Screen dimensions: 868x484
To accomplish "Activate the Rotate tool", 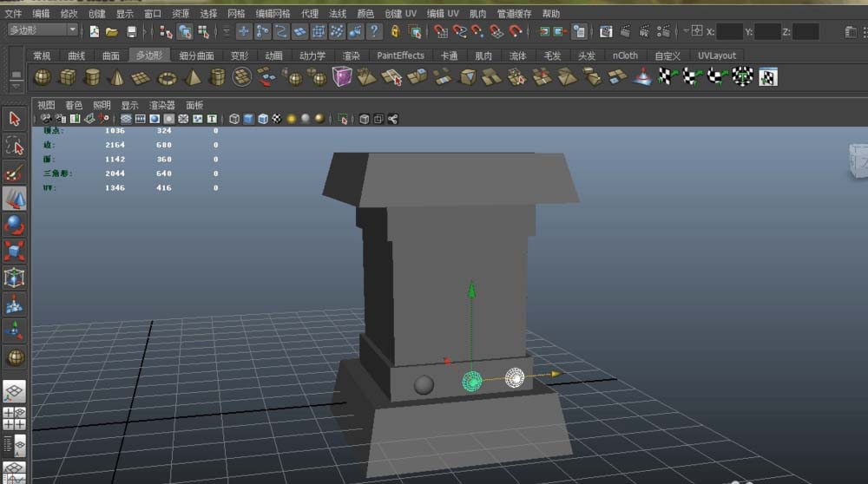I will click(15, 226).
